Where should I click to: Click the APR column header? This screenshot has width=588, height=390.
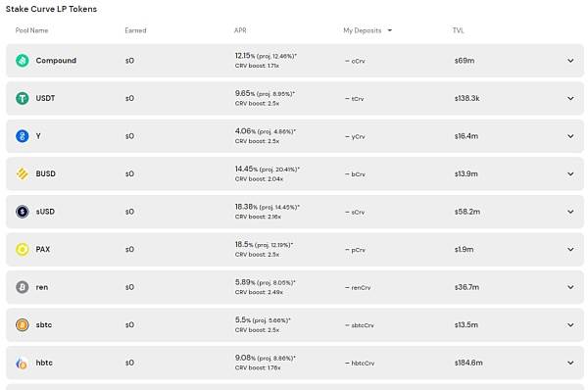240,30
